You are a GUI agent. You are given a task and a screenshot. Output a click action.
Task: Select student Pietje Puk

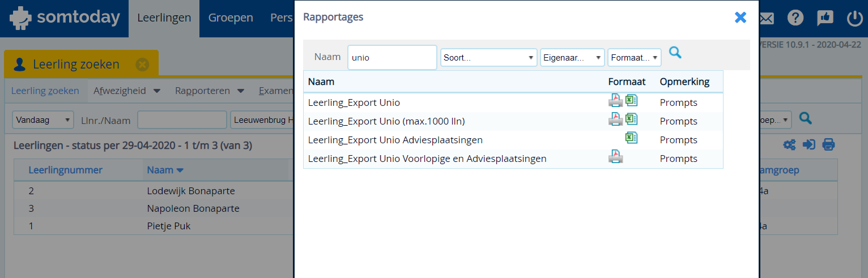169,226
